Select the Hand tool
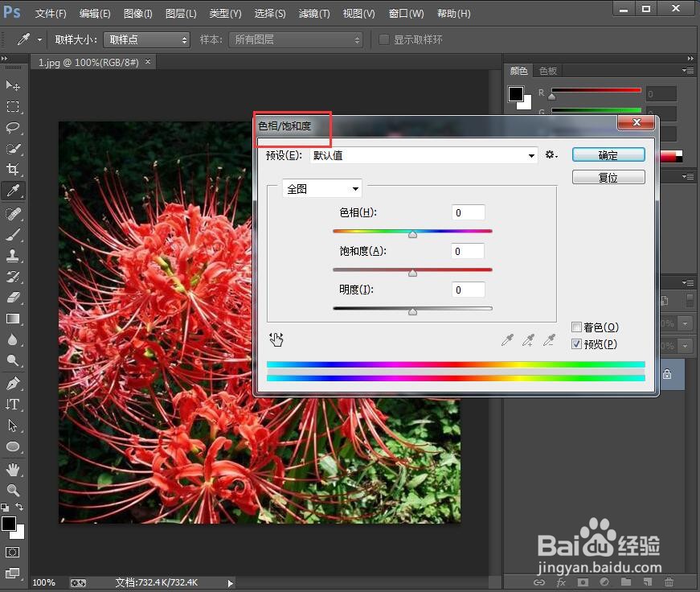700x592 pixels. 13,470
